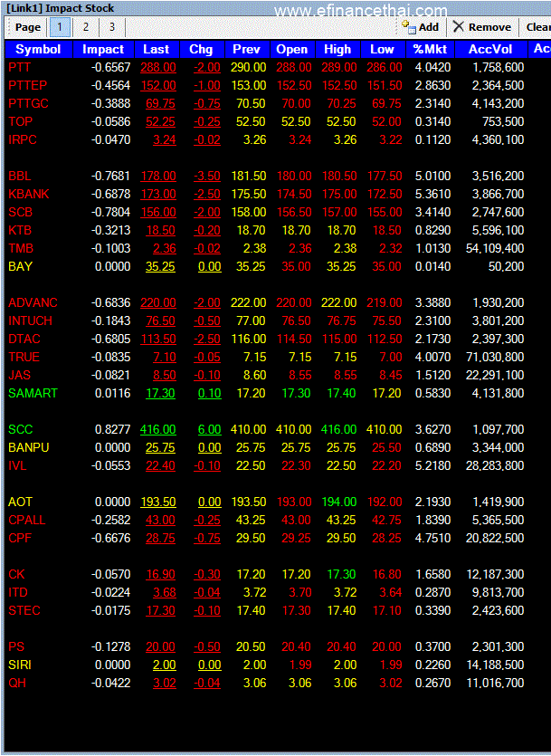This screenshot has height=756, width=551.
Task: Sort by the Impact column header
Action: coord(103,49)
